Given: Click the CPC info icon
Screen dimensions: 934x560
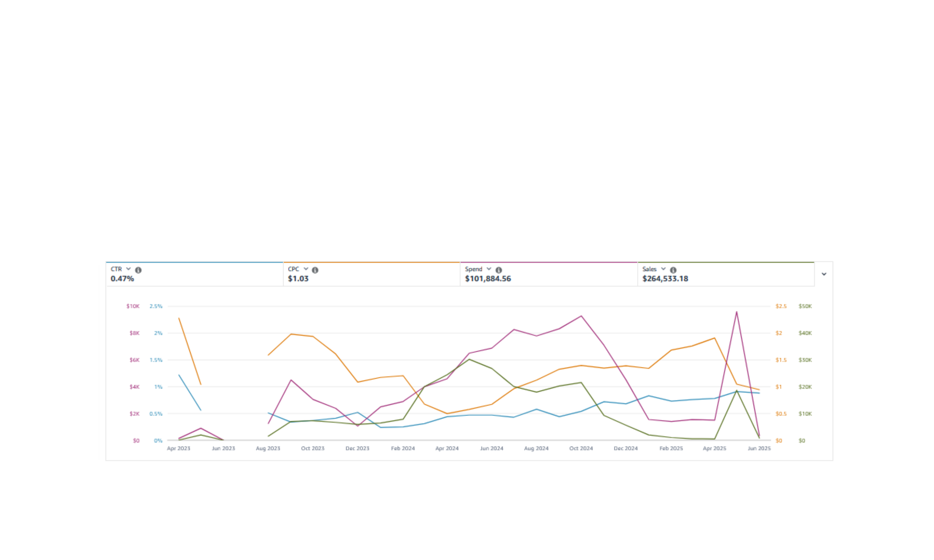Looking at the screenshot, I should tap(315, 270).
